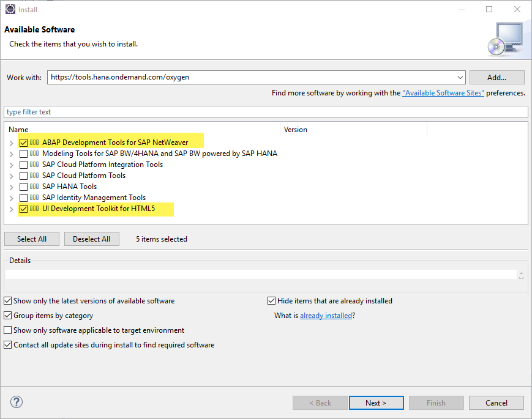Click the Name column header
This screenshot has height=419, width=532.
click(142, 130)
